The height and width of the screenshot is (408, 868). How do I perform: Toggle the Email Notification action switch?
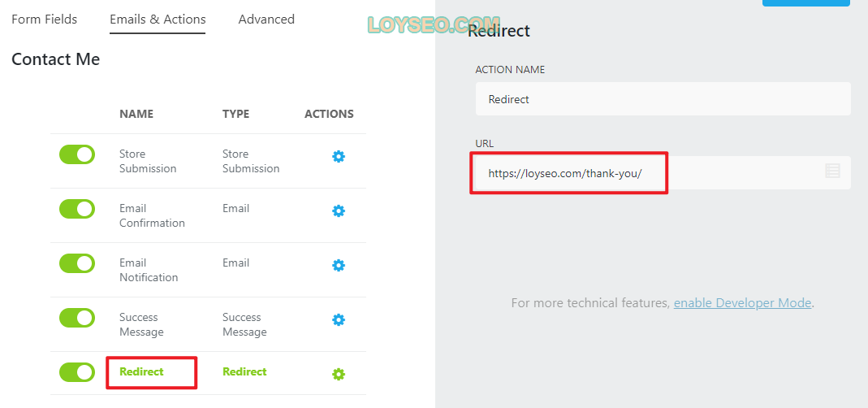77,263
